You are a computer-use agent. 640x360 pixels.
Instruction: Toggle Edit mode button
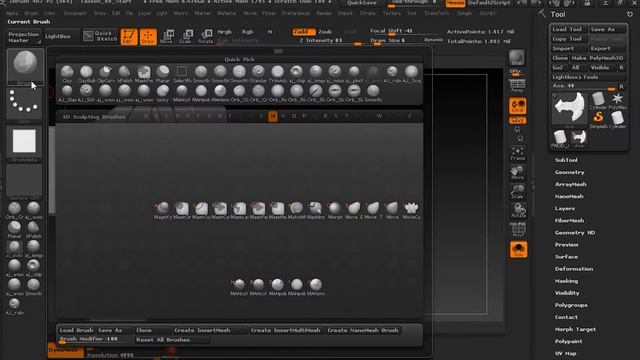click(x=129, y=36)
